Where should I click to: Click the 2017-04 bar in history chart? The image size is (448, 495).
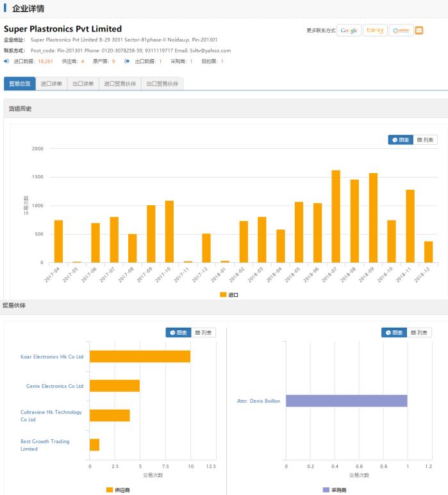58,241
